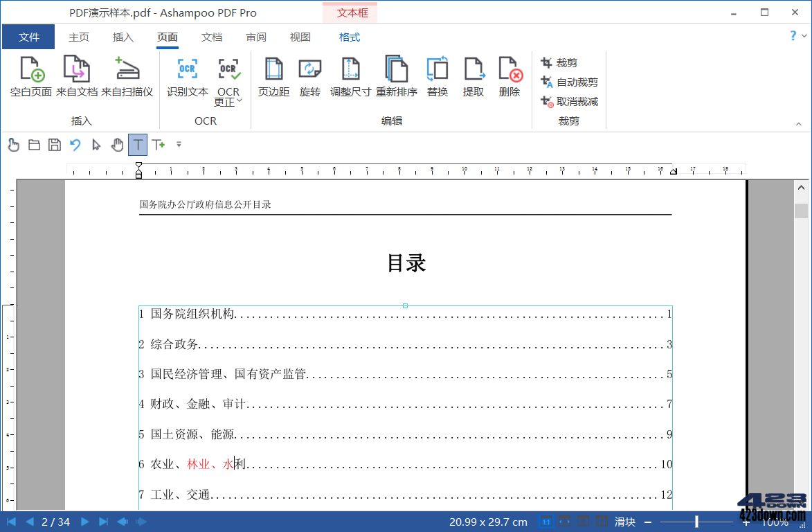Open the 文本框 contextual tab
The width and height of the screenshot is (812, 532).
pyautogui.click(x=350, y=12)
